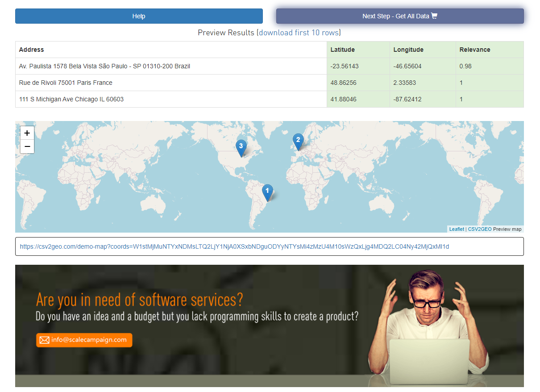Viewport: 540px width, 392px height.
Task: Select the Av. Paulista 1578 address cell
Action: 171,66
